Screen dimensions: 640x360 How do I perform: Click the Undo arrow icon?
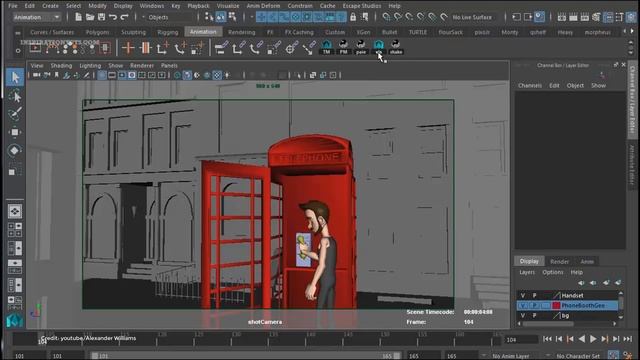click(x=113, y=17)
